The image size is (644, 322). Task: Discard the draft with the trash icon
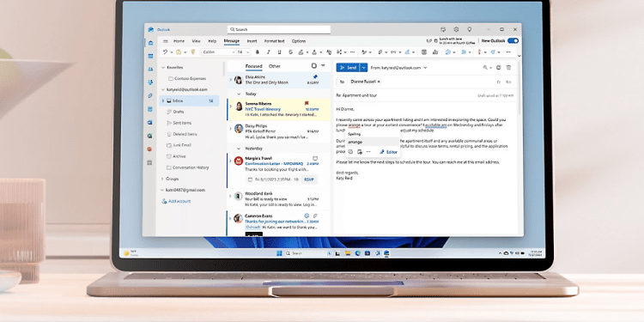point(508,67)
